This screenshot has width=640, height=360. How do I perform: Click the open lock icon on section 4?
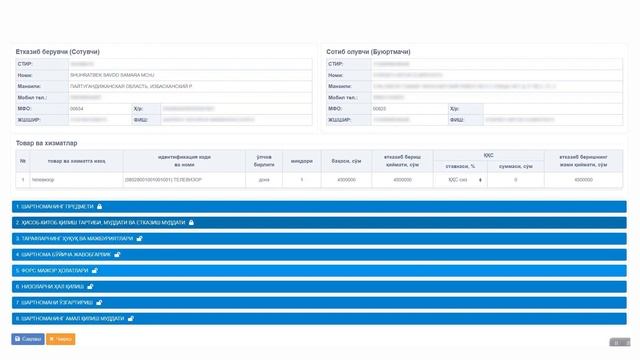tap(117, 254)
